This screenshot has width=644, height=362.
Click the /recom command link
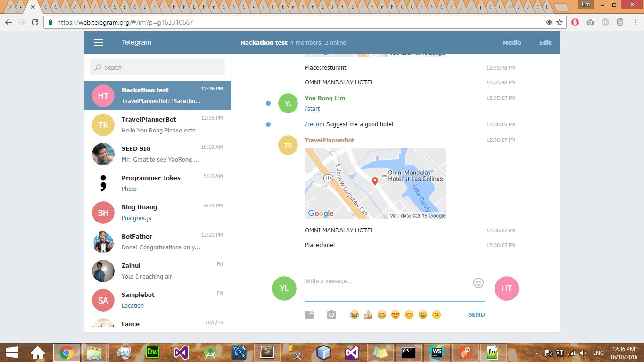pyautogui.click(x=314, y=124)
